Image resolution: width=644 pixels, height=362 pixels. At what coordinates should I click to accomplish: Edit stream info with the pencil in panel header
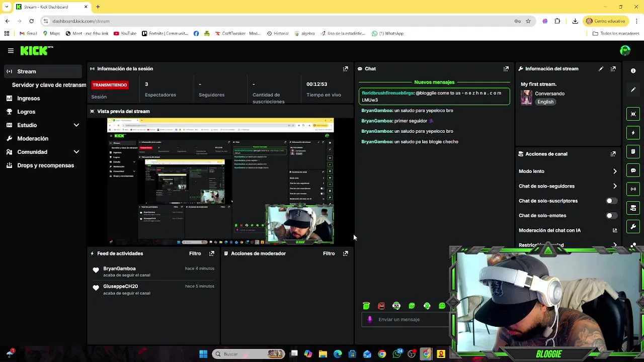click(x=601, y=69)
